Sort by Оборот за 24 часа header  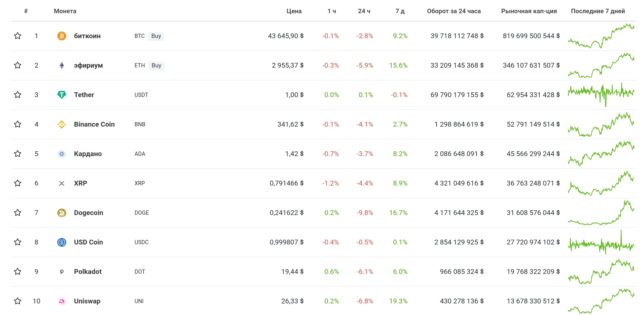tap(454, 11)
